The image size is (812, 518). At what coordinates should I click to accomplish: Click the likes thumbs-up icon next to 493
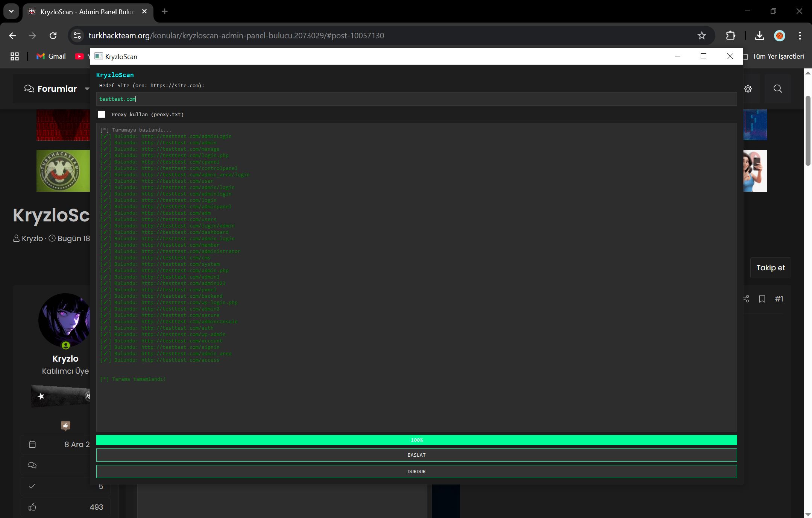(32, 507)
